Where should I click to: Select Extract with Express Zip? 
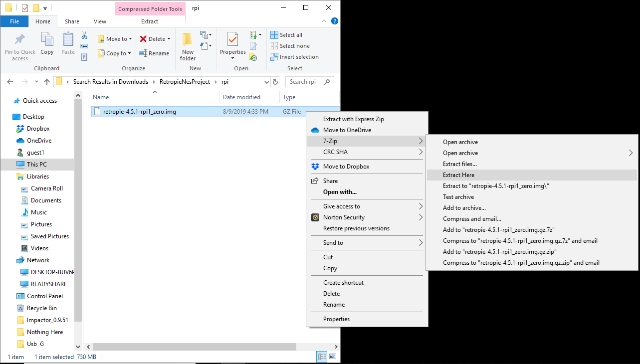click(x=367, y=119)
